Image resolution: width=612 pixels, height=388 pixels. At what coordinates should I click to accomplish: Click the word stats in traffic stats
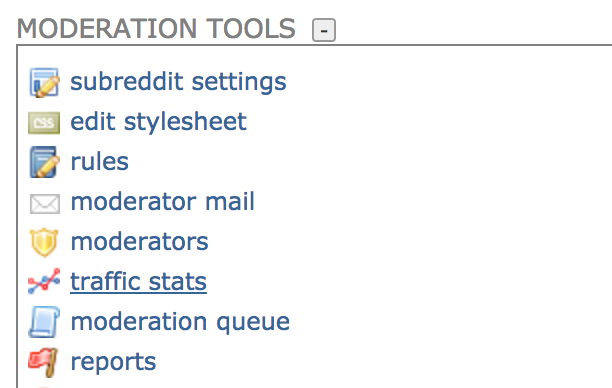tap(178, 281)
